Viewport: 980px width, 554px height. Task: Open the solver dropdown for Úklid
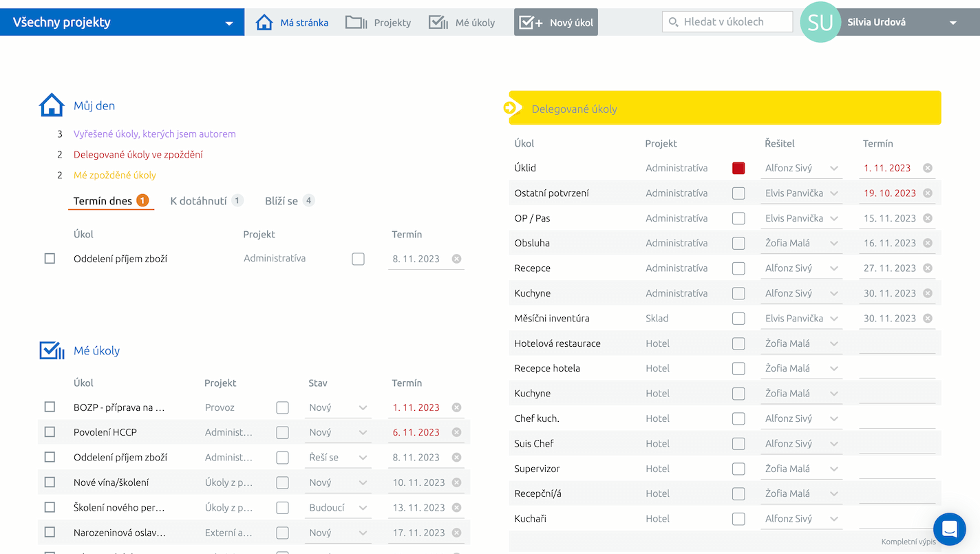coord(802,168)
